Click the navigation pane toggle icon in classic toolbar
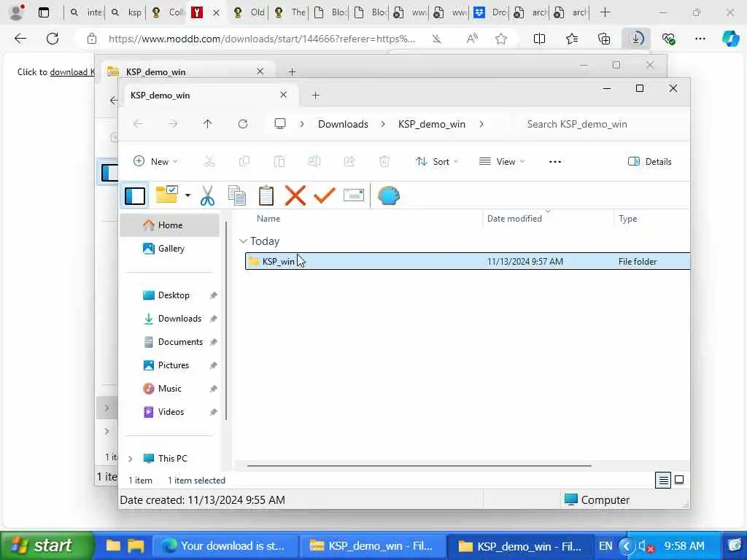The image size is (747, 560). (135, 195)
